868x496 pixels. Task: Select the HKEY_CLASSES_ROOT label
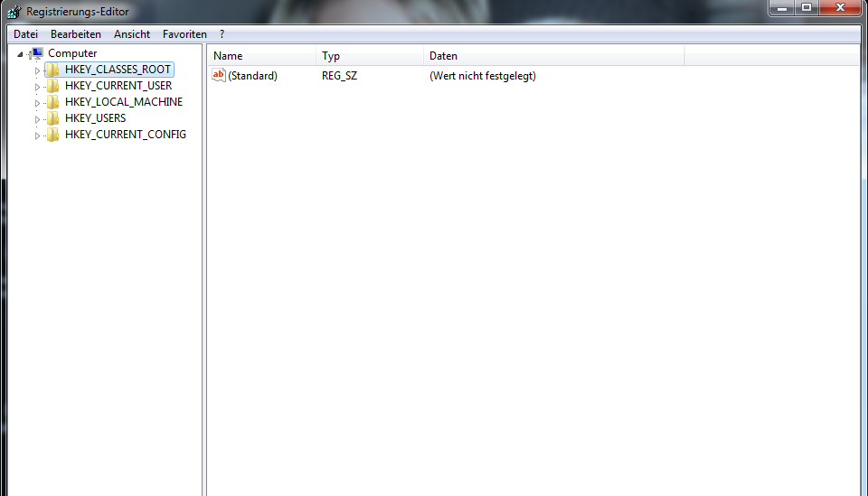coord(118,70)
